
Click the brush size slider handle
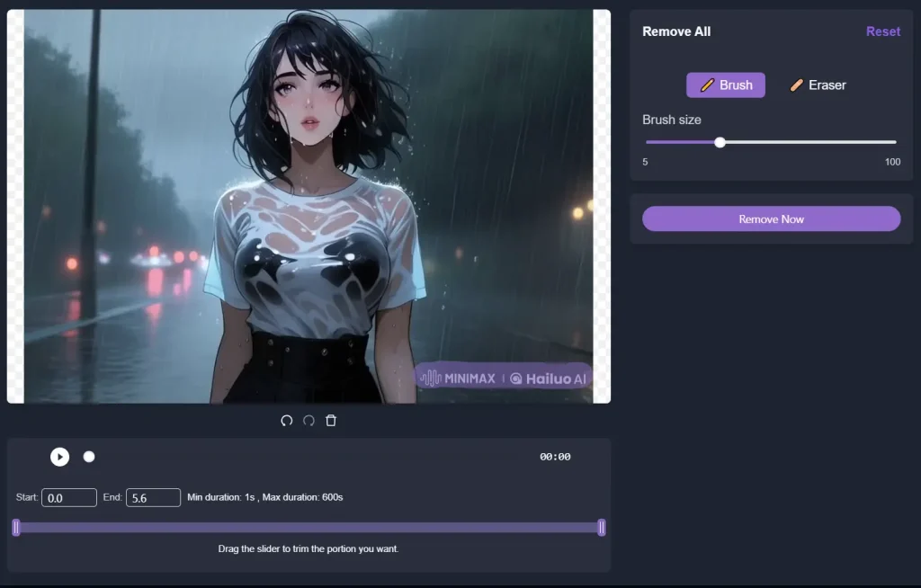click(x=720, y=142)
